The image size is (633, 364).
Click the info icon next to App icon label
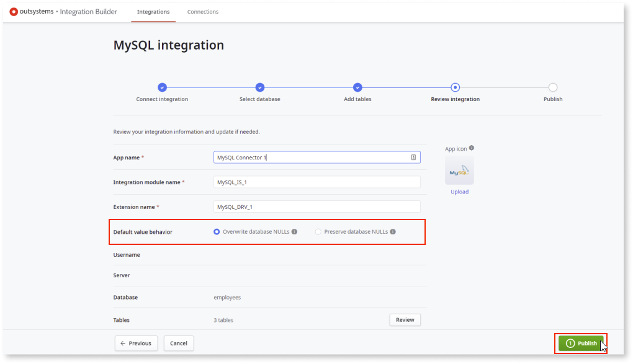click(472, 148)
